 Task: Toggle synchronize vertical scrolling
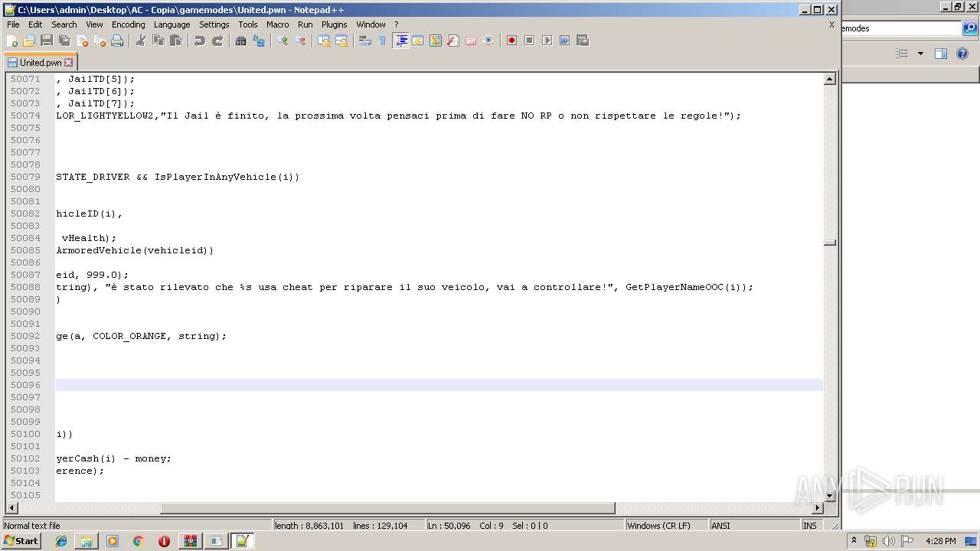click(x=324, y=41)
